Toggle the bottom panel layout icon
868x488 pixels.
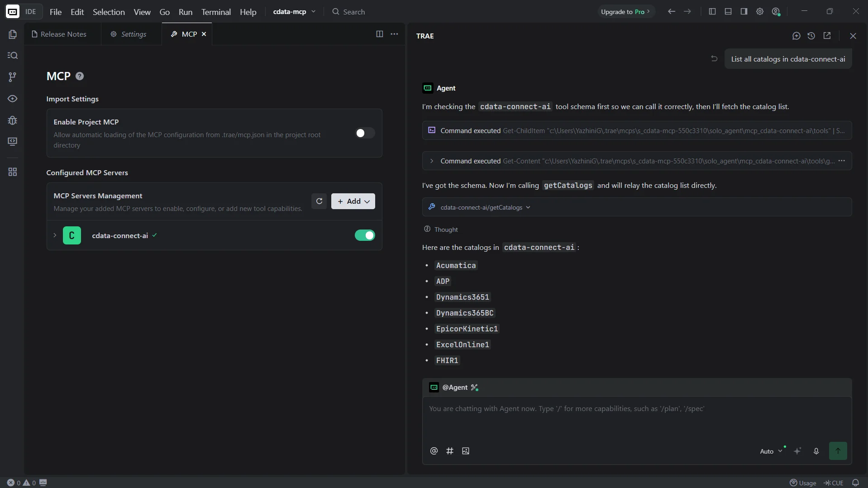728,12
